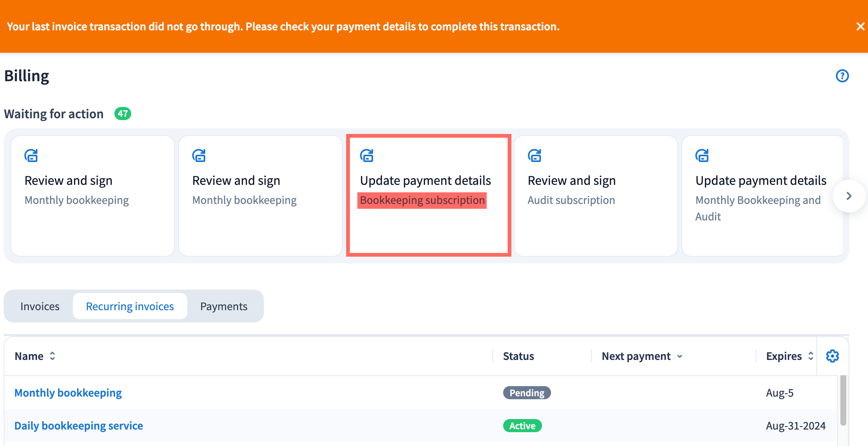Open highlighted Update payment details card
This screenshot has height=446, width=868.
click(428, 195)
